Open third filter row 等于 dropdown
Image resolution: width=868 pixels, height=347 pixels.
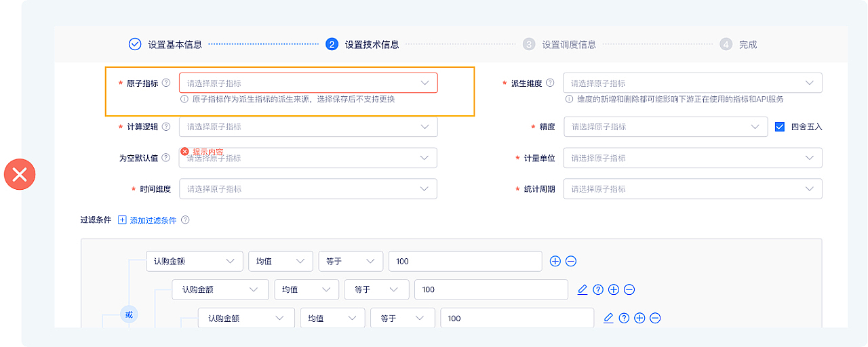403,318
